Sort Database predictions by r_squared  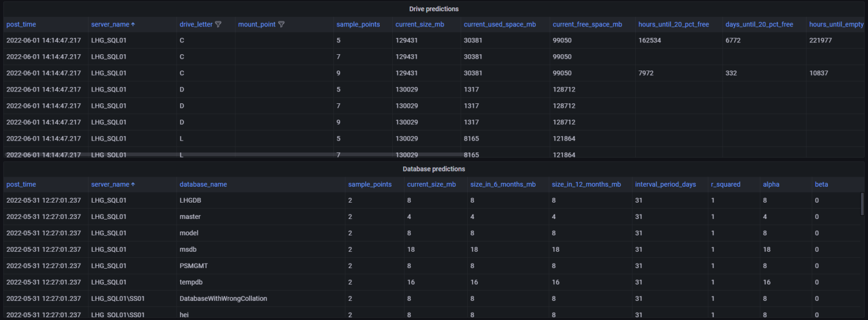click(726, 185)
